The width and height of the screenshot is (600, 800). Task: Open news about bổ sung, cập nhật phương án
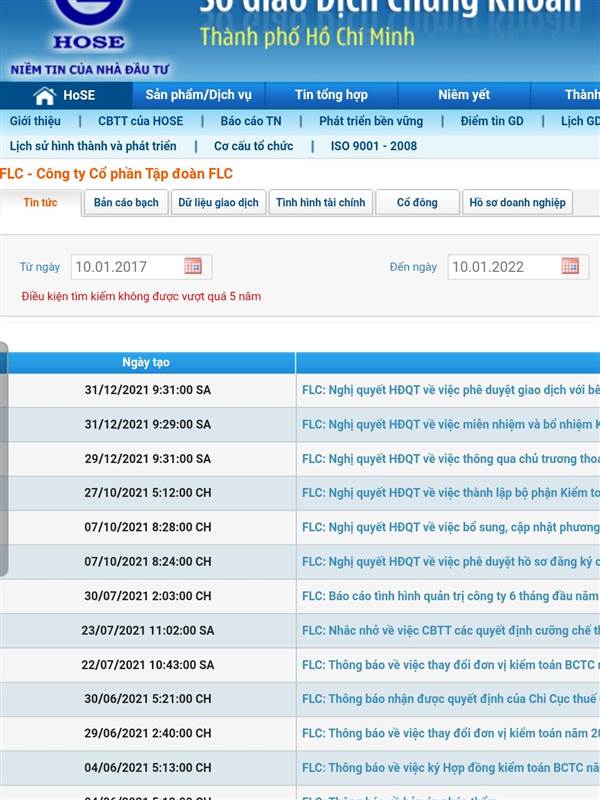pos(451,527)
